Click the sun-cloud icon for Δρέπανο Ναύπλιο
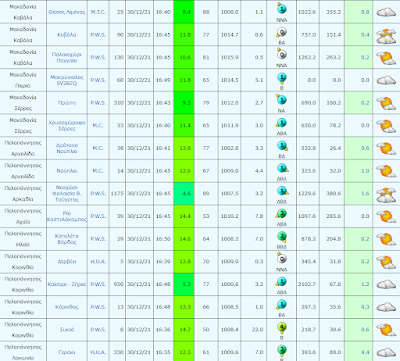 point(386,148)
